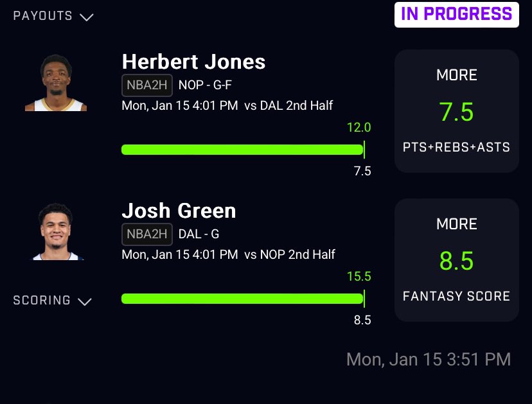
Task: Tap the vs NOP 2nd Half game info
Action: coord(290,254)
